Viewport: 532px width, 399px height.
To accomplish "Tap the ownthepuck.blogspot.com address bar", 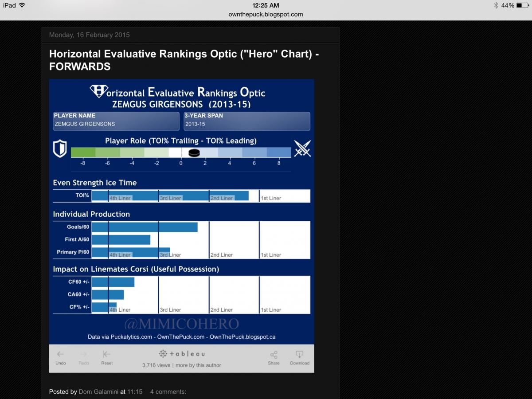I will tap(266, 14).
